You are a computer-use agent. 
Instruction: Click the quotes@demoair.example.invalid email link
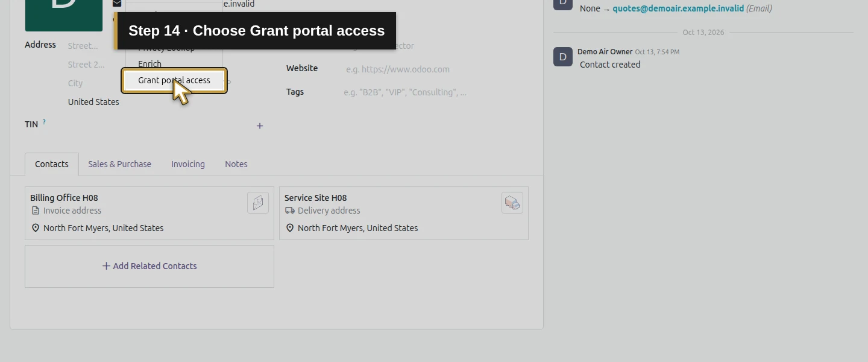[x=678, y=8]
